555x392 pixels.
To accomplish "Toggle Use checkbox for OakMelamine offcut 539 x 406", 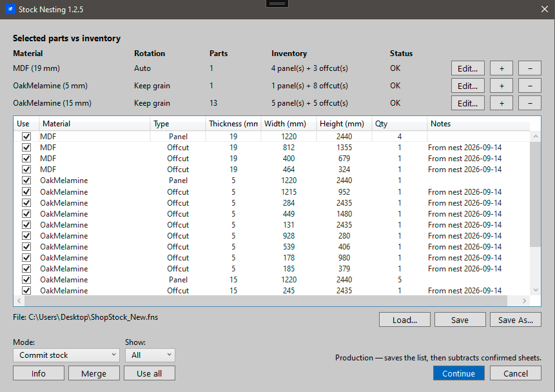I will 26,246.
